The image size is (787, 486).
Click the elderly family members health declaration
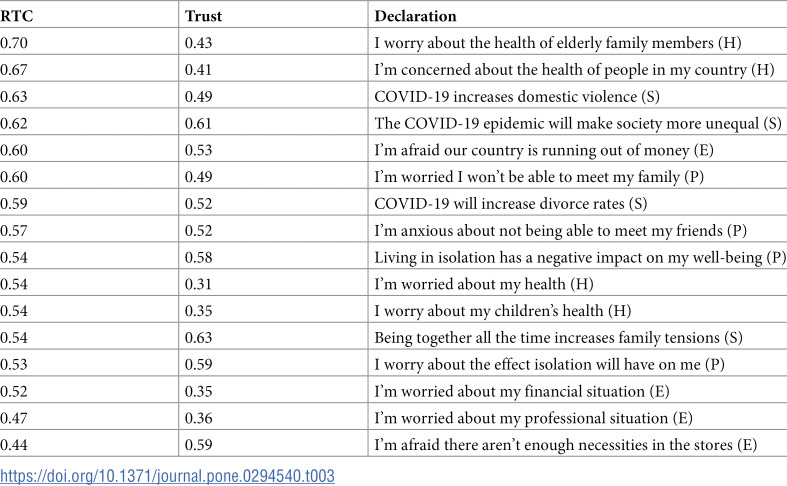point(558,43)
